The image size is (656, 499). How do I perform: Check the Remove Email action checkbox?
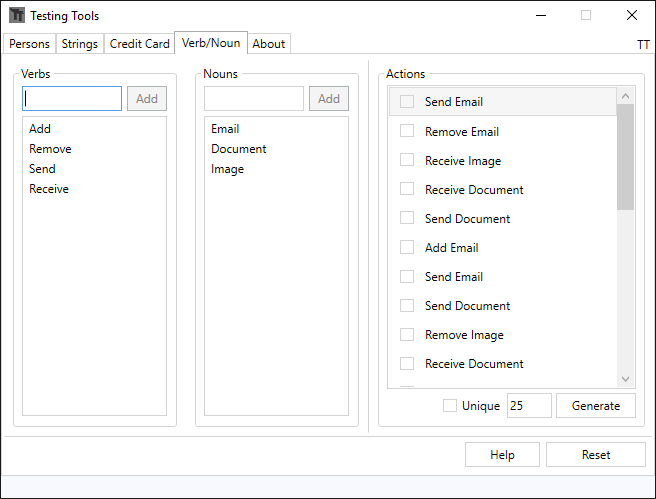coord(407,131)
